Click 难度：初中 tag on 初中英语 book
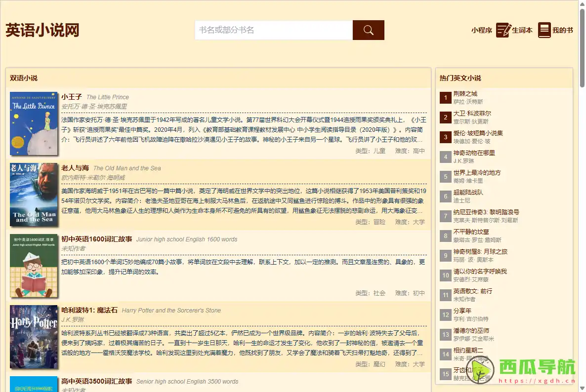The image size is (586, 392). [x=410, y=293]
